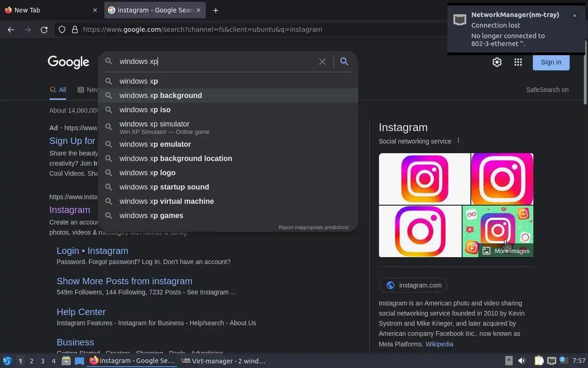Open a new browser tab with plus
The image size is (588, 368).
point(215,10)
